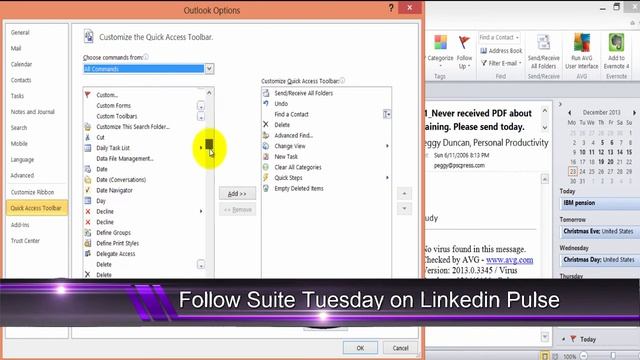Select Delete in Quick Access list
640x360 pixels.
(x=282, y=125)
